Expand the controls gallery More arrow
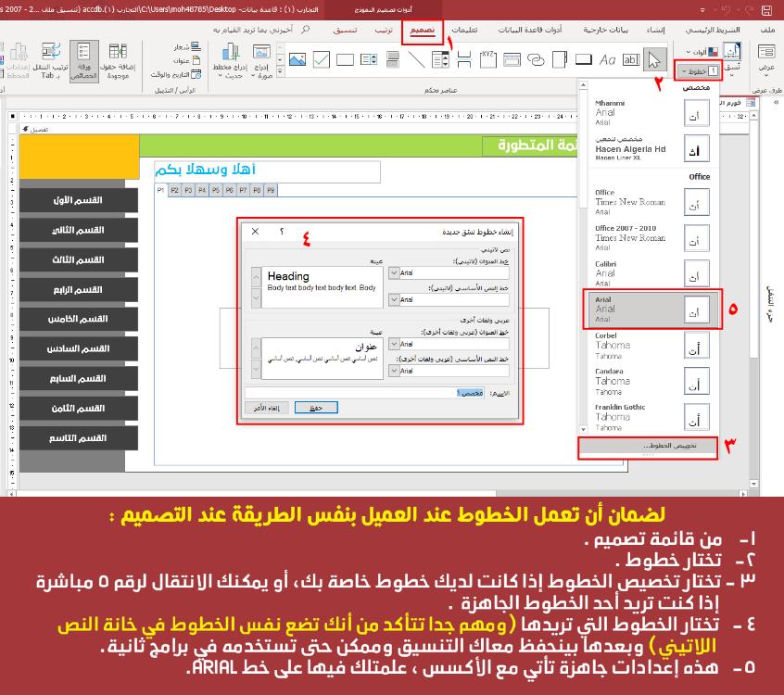Screen dimensions: 784x695 pos(280,71)
